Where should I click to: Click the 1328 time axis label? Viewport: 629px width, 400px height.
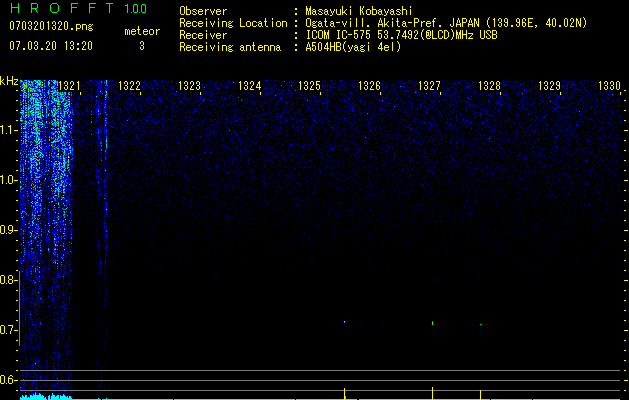pos(489,86)
